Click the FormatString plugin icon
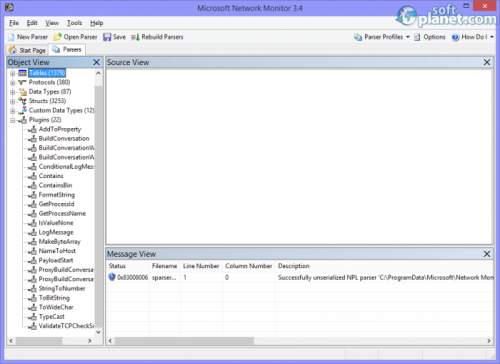This screenshot has height=364, width=500. pyautogui.click(x=32, y=195)
